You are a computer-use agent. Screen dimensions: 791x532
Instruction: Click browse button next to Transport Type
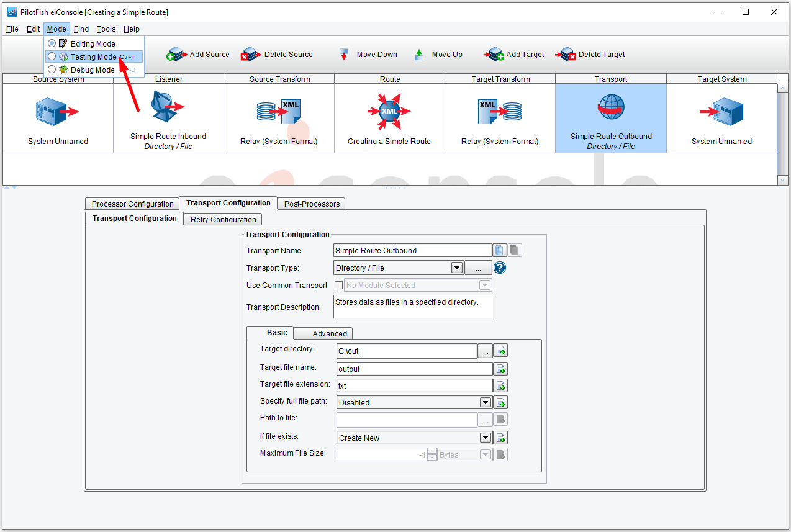point(478,268)
